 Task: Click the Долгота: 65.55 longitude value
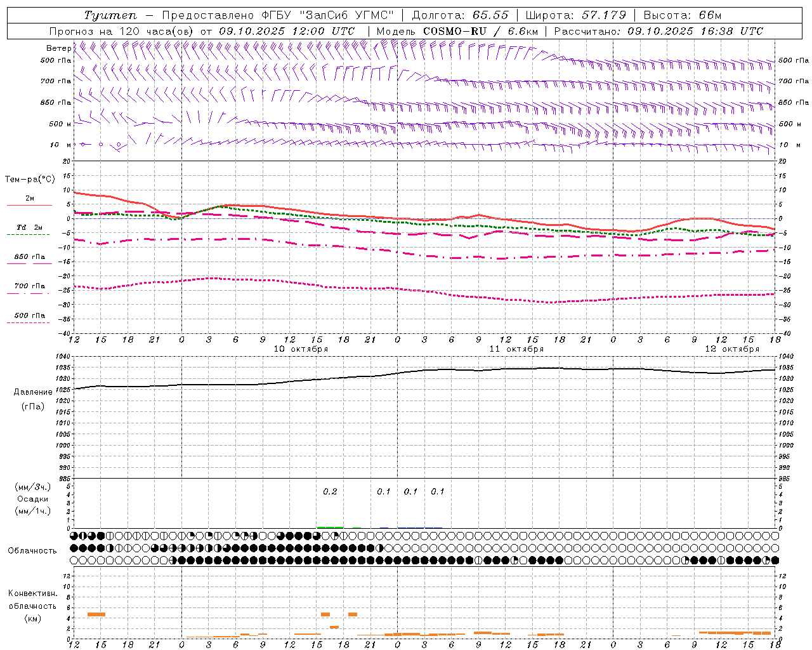point(461,15)
